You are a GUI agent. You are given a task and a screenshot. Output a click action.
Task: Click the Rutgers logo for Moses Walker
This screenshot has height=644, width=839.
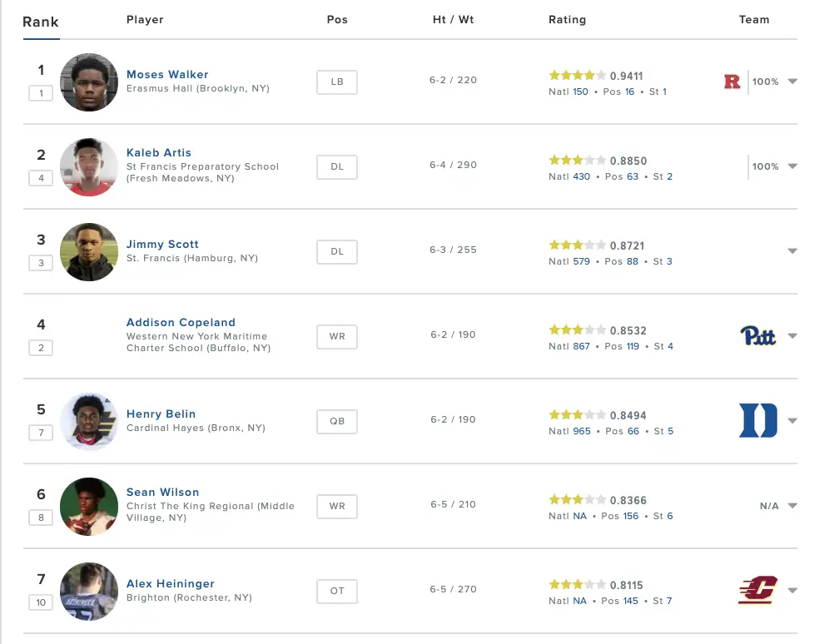(732, 82)
